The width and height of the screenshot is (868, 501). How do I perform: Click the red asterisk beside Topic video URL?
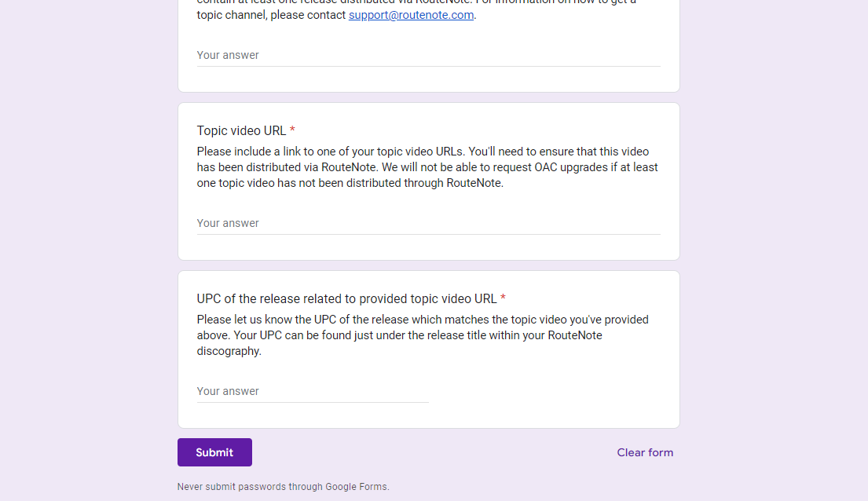pyautogui.click(x=292, y=130)
